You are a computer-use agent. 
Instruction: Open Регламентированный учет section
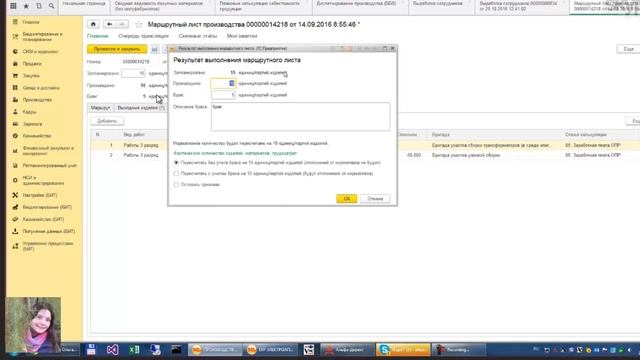coord(49,166)
